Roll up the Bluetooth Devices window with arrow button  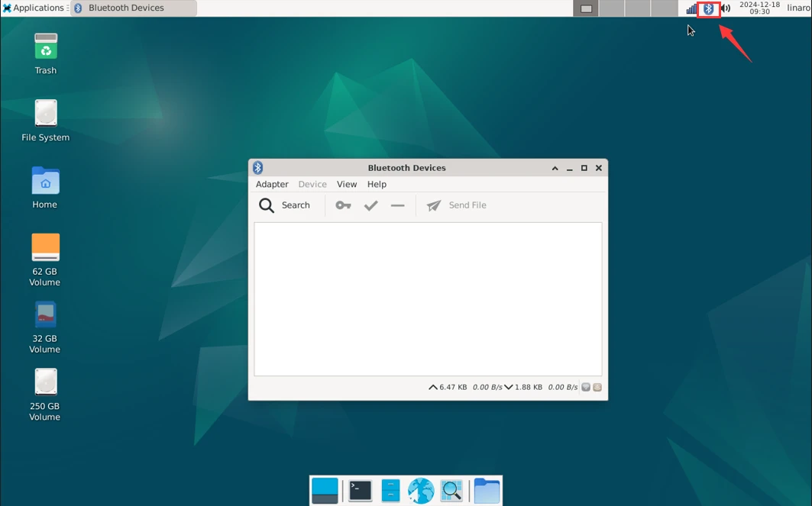point(555,168)
